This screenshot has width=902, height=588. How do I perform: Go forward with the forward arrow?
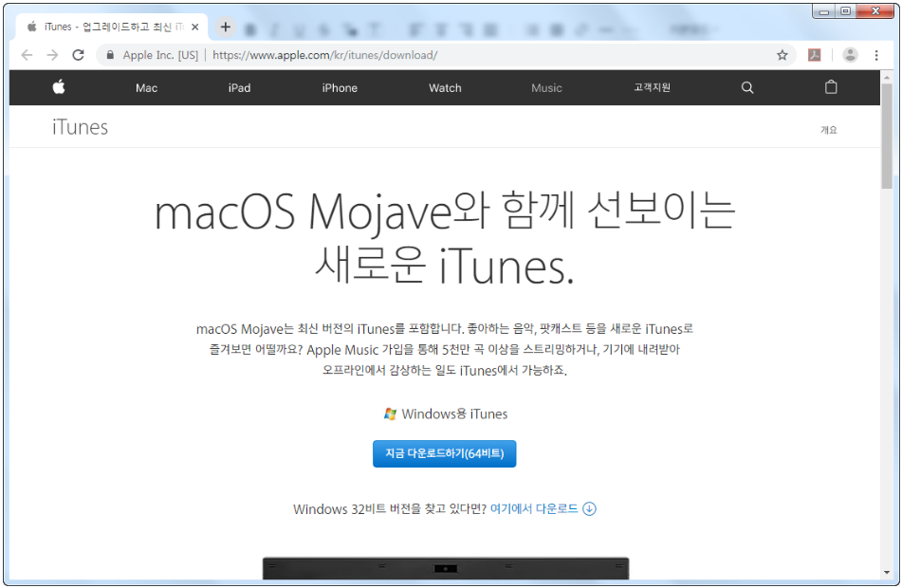point(52,55)
